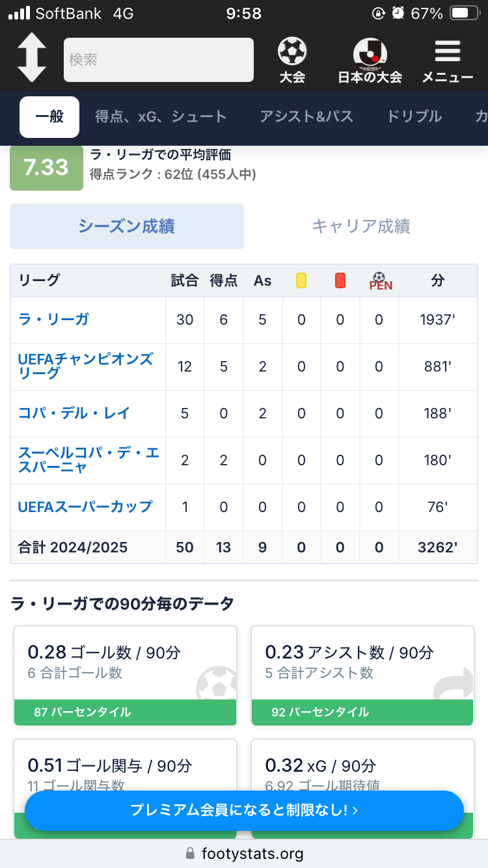Tap the red card column icon
The image size is (488, 868).
pyautogui.click(x=340, y=280)
